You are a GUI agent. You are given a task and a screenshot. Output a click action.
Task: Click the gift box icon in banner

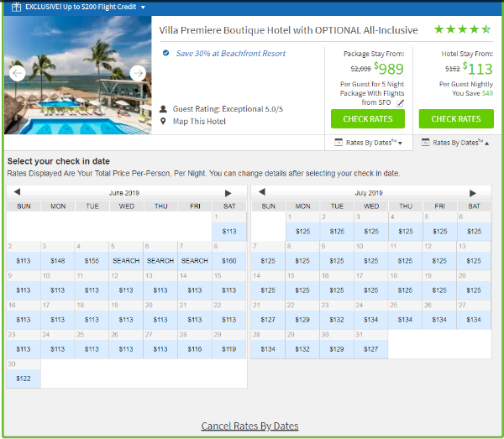pos(16,7)
